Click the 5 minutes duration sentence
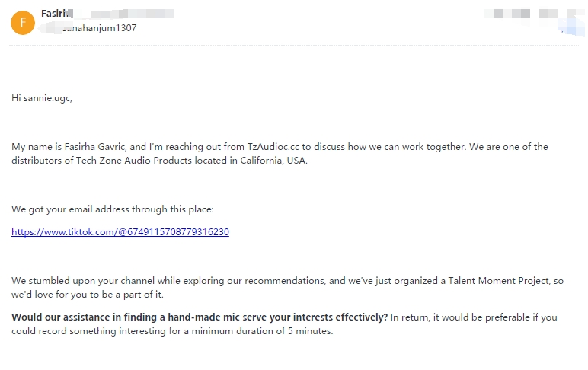Image resolution: width=588 pixels, height=370 pixels. coord(172,331)
